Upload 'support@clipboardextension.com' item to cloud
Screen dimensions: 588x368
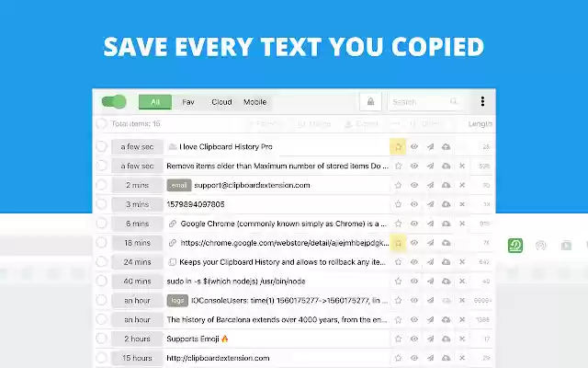coord(446,185)
